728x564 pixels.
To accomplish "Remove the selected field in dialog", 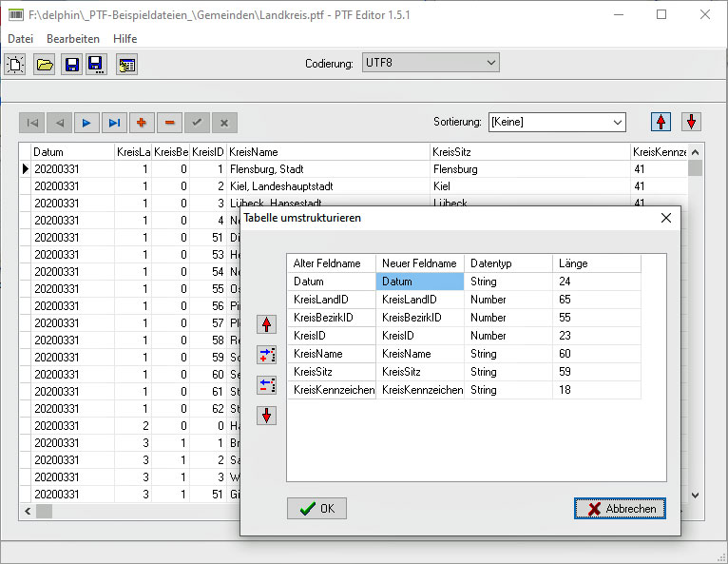I will (266, 385).
